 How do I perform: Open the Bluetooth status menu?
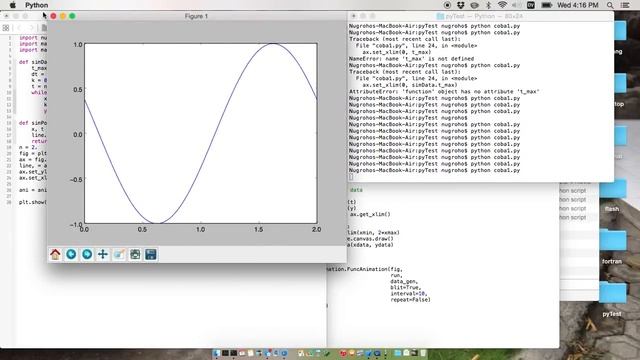(489, 5)
